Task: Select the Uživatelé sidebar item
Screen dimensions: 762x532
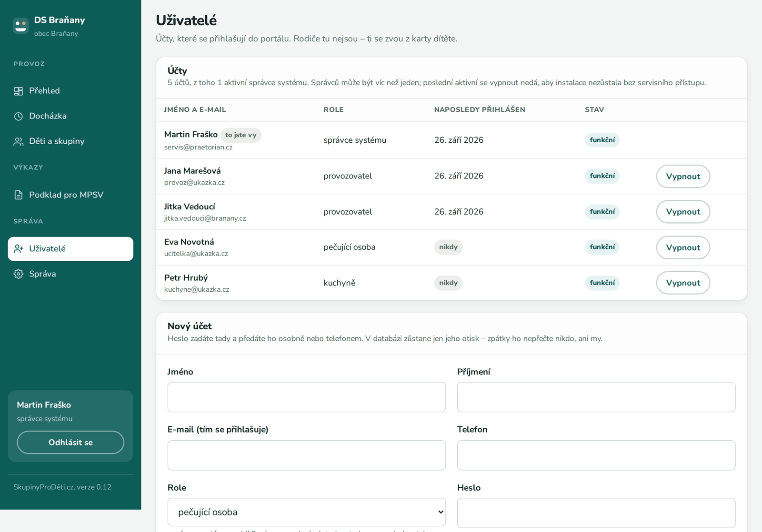Action: pyautogui.click(x=70, y=249)
